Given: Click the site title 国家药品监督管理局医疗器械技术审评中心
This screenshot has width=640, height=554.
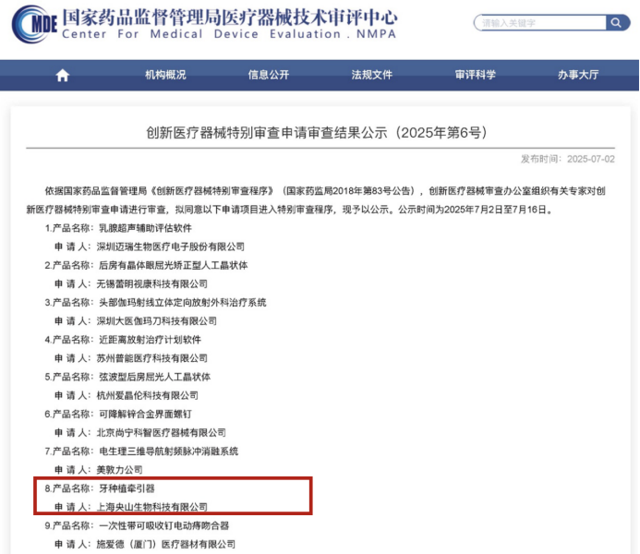Looking at the screenshot, I should click(x=229, y=17).
